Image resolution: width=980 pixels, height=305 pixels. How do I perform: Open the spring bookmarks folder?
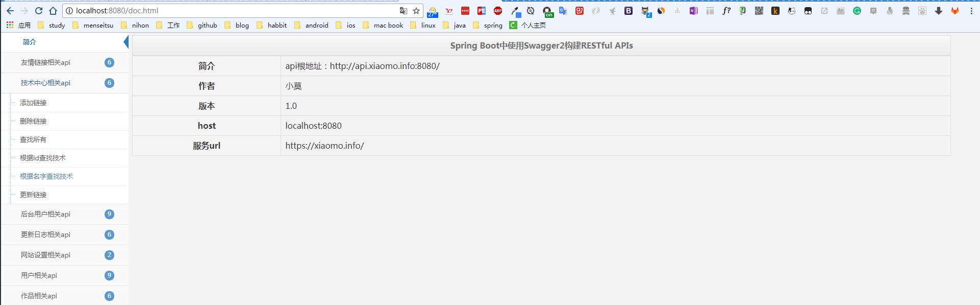click(x=488, y=25)
